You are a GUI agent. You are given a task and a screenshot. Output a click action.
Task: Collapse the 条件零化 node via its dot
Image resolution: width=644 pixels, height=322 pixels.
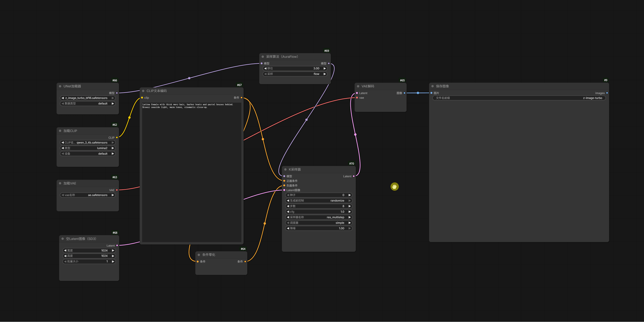click(x=199, y=255)
